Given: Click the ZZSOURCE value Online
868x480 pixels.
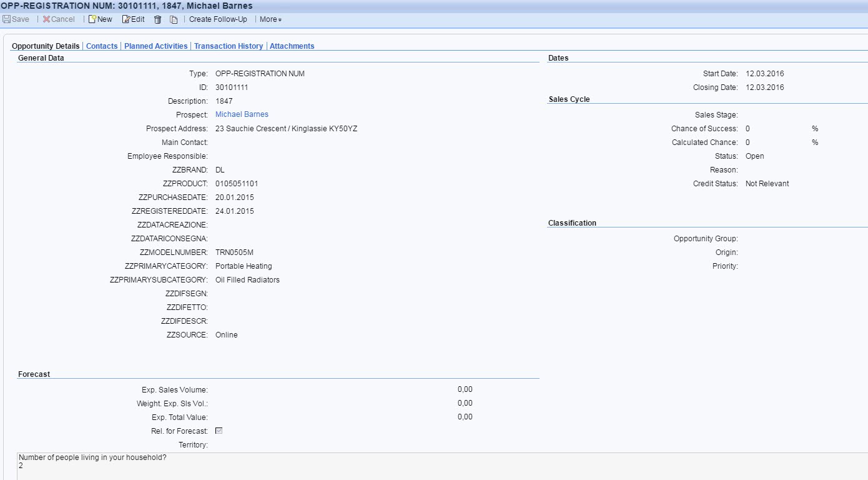Looking at the screenshot, I should tap(227, 335).
